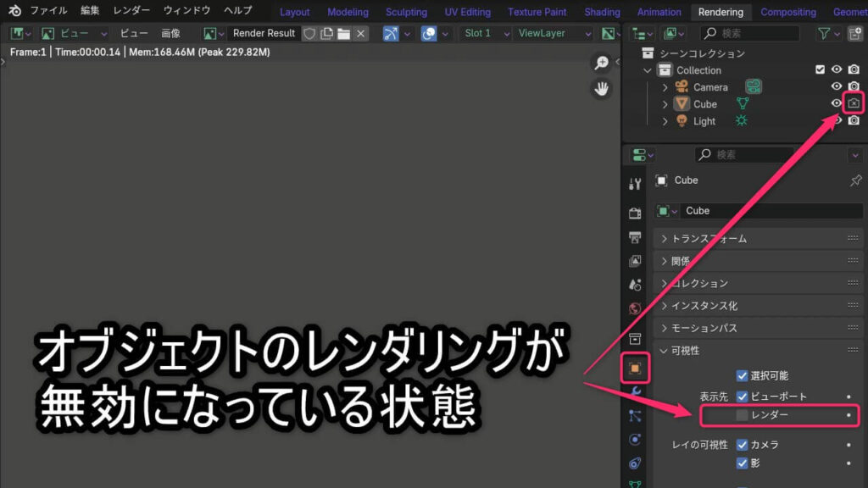868x488 pixels.
Task: Open the Tool properties tab
Action: (635, 184)
